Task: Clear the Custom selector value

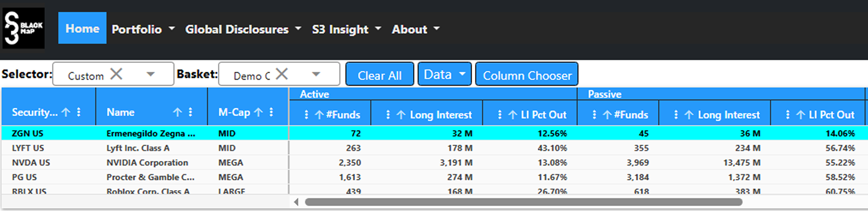Action: pos(116,74)
